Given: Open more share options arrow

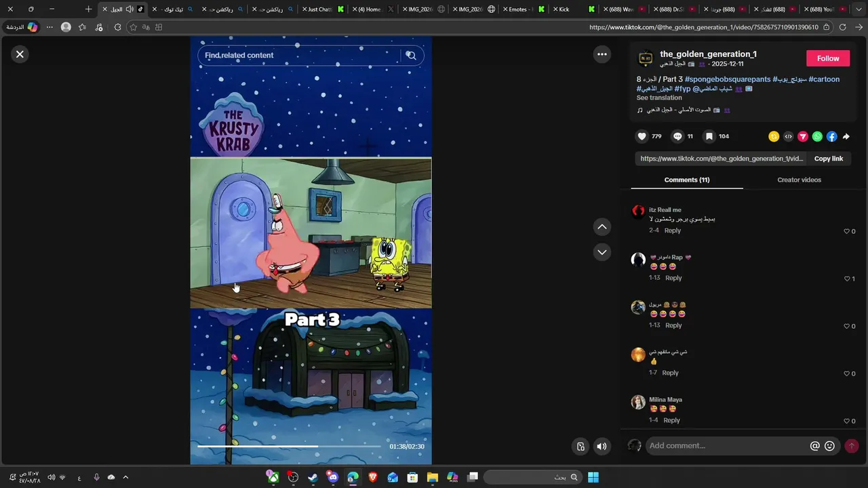Looking at the screenshot, I should 846,136.
